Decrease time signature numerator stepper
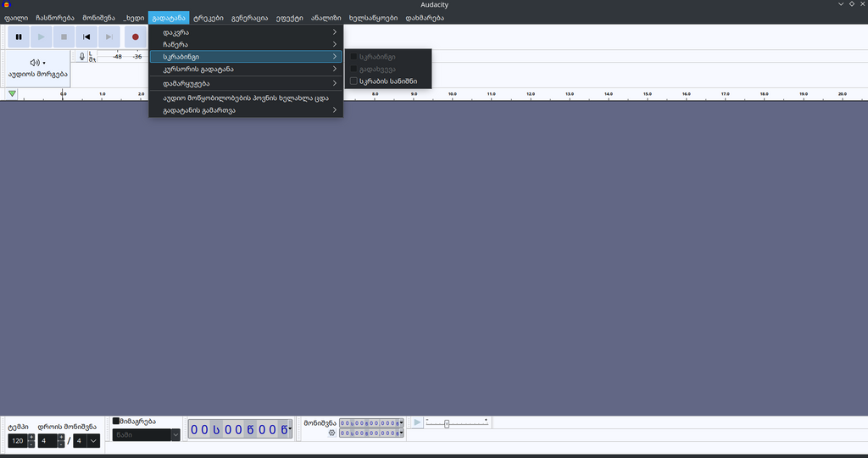This screenshot has width=868, height=458. (61, 444)
